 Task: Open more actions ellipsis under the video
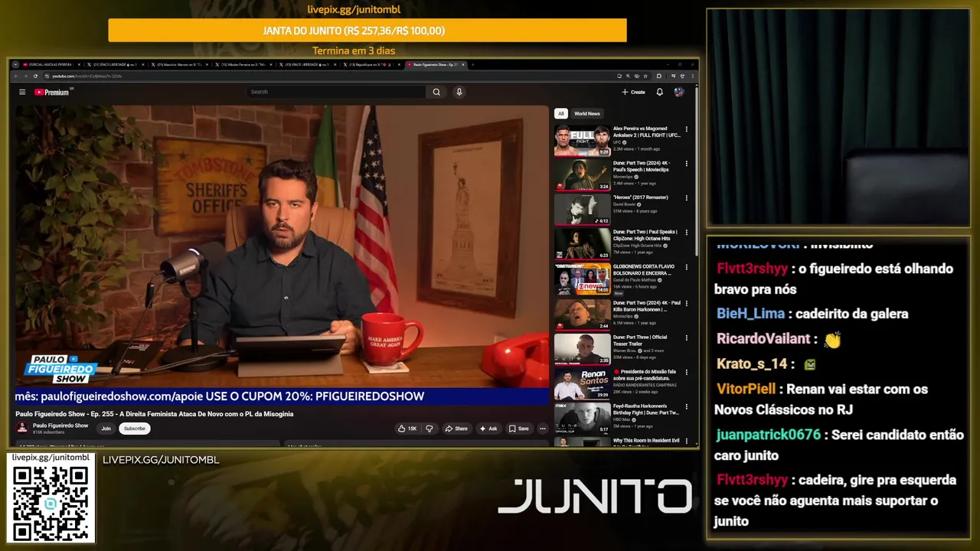tap(542, 429)
